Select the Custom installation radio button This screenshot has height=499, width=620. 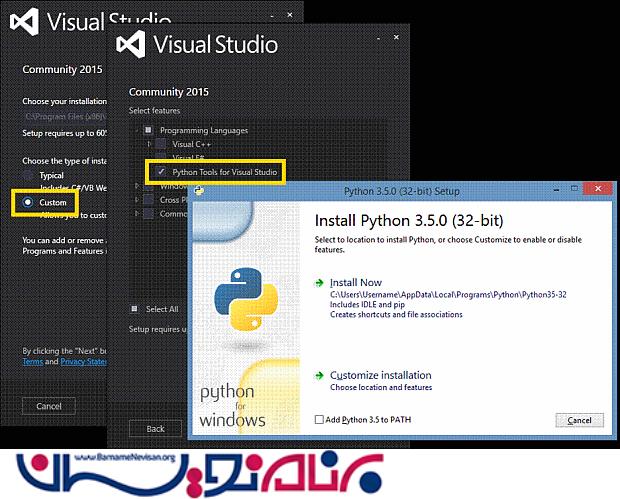click(28, 202)
